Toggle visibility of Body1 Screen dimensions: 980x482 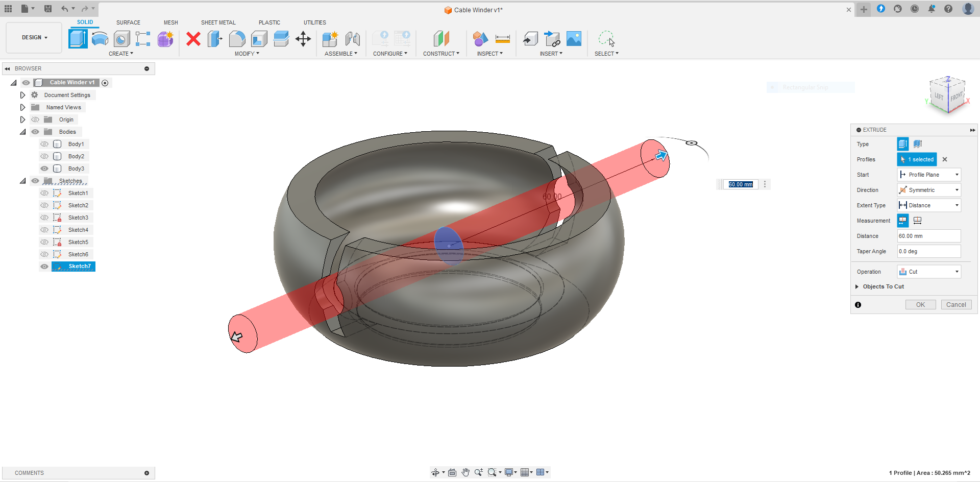[x=44, y=144]
